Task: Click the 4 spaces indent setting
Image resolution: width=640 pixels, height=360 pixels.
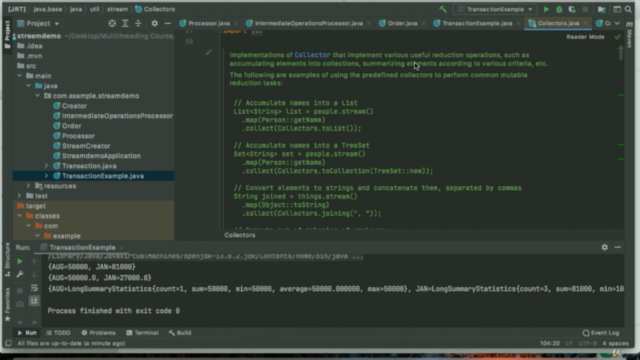Action: pos(616,343)
